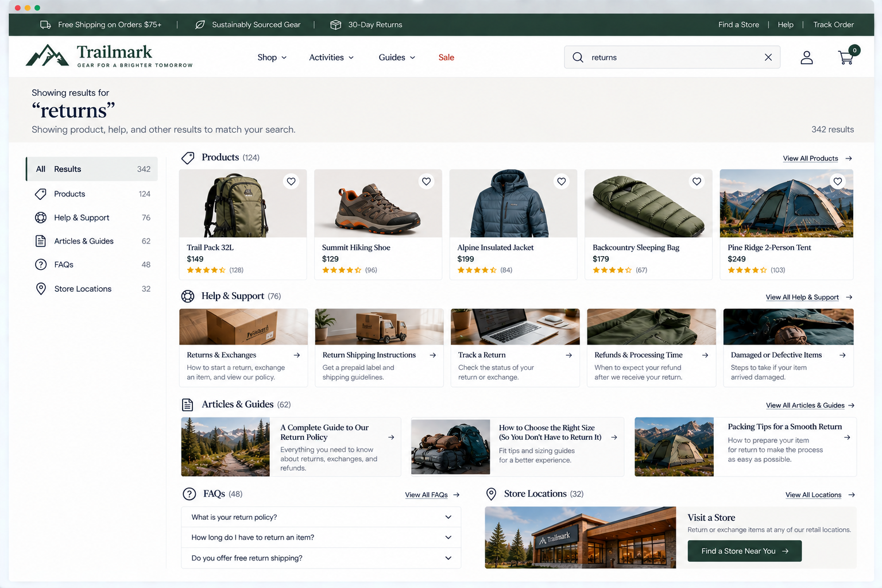The height and width of the screenshot is (588, 882).
Task: Click the arrow on Return Shipping Instructions card
Action: (x=433, y=355)
